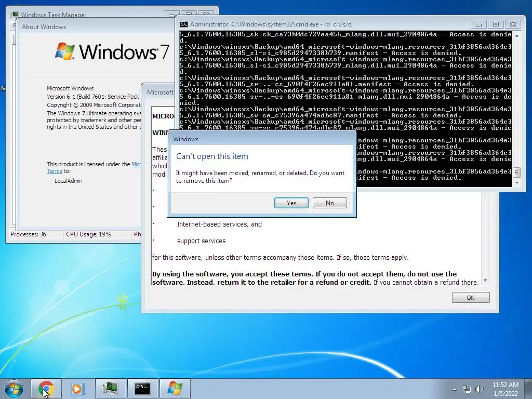Open cmd.exe window system menu icon

183,24
